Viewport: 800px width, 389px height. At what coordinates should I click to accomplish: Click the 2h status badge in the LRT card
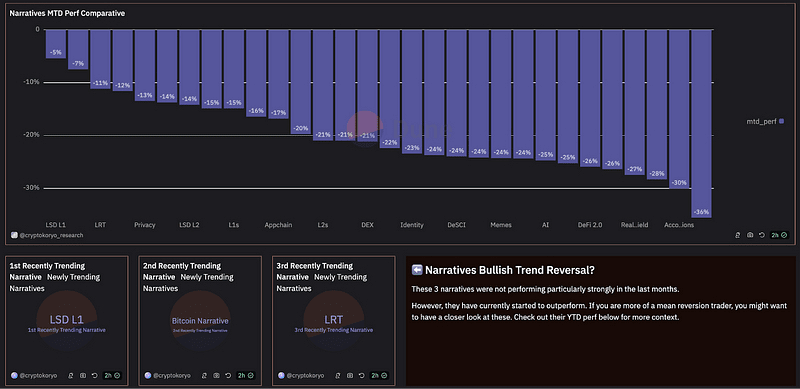pos(379,376)
